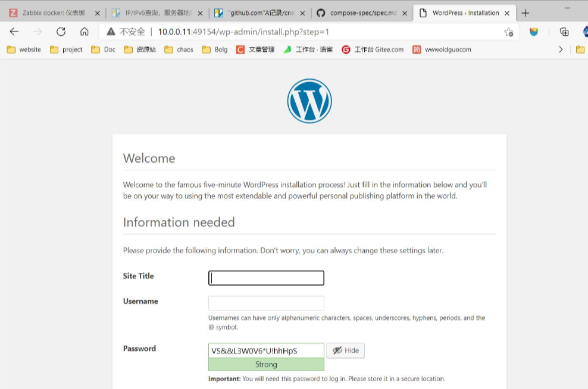Open the chaos bookmarks folder
Image resolution: width=588 pixels, height=389 pixels.
pyautogui.click(x=179, y=49)
